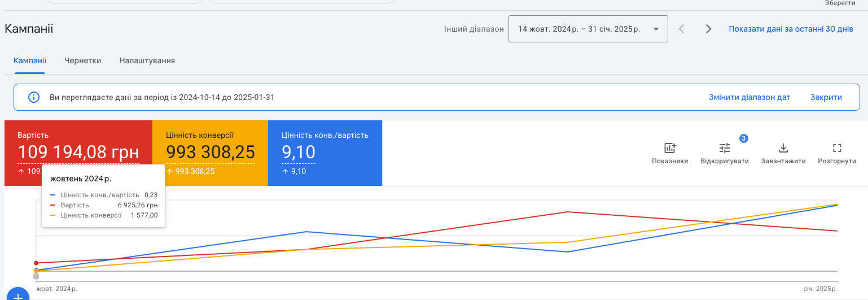The height and width of the screenshot is (300, 868).
Task: Click the 1 577,00 tooltip value
Action: (144, 215)
